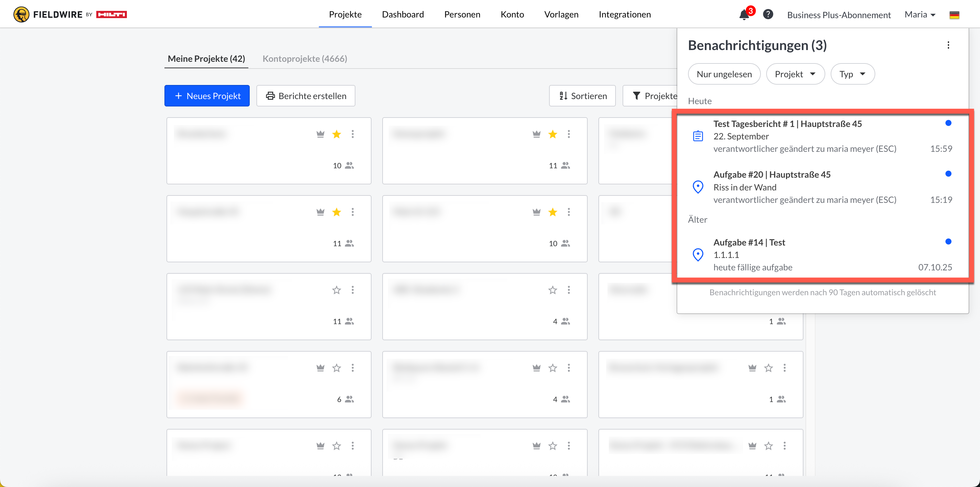Open the Maria user account dropdown
980x487 pixels.
pos(920,14)
